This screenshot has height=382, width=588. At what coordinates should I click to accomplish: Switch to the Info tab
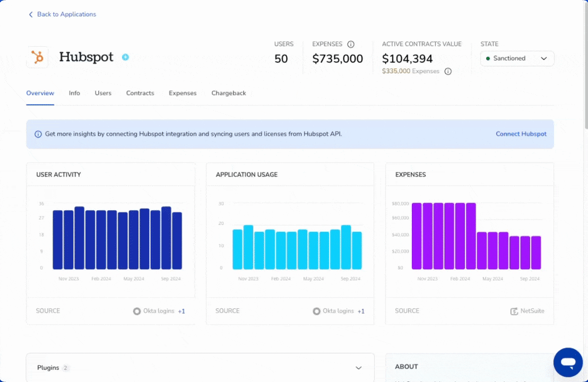click(74, 93)
